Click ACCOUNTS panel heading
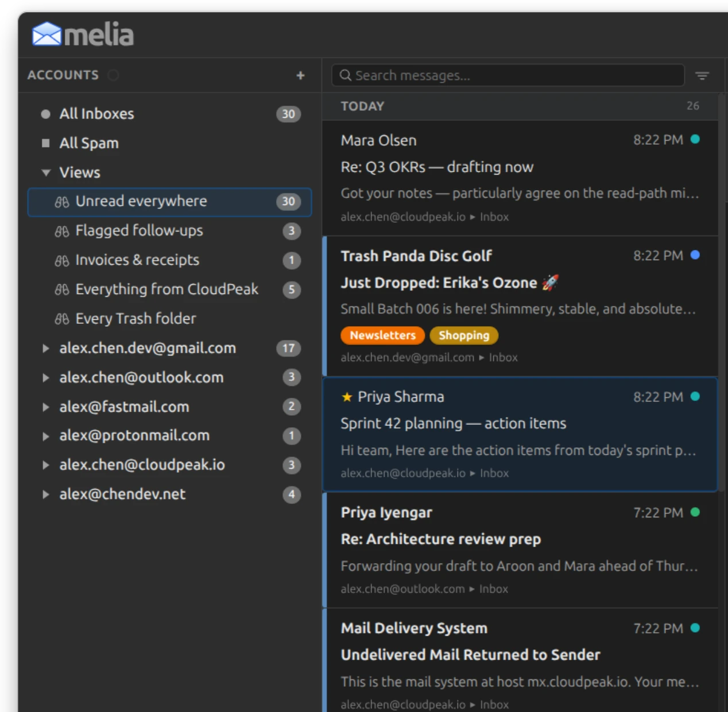This screenshot has width=728, height=712. tap(63, 75)
